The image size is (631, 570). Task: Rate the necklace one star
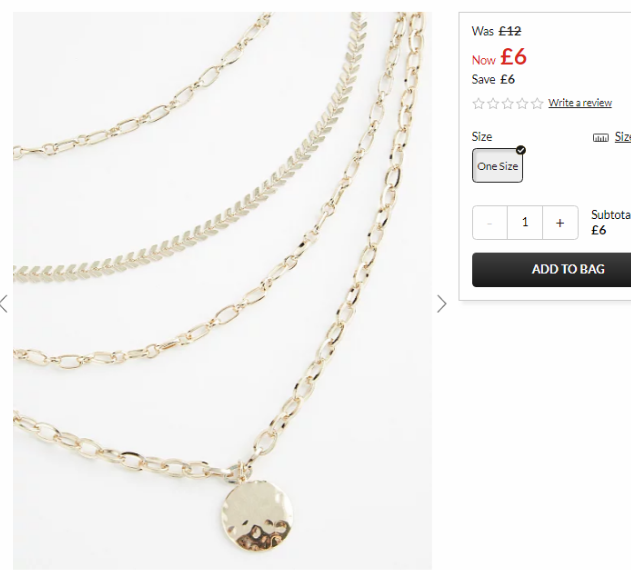pyautogui.click(x=478, y=103)
